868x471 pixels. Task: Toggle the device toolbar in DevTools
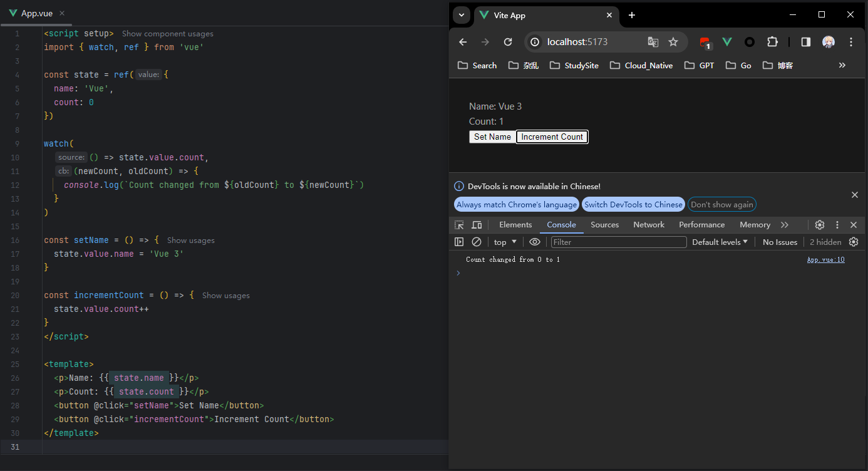click(x=477, y=225)
